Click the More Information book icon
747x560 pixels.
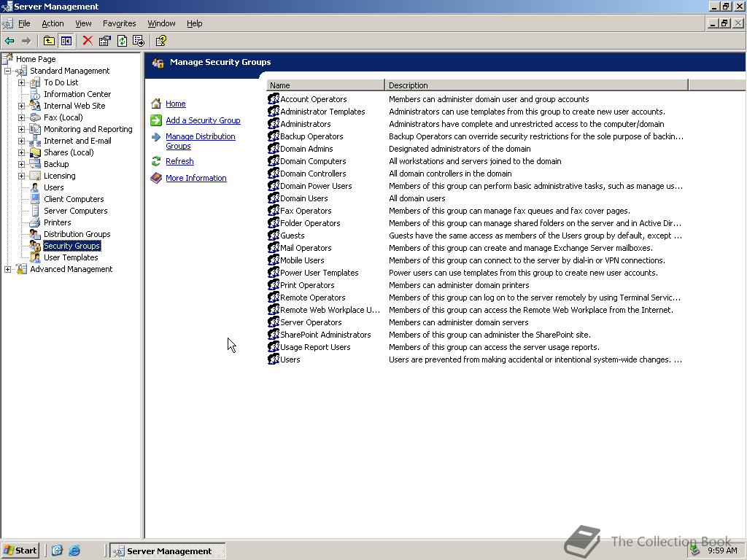point(156,178)
